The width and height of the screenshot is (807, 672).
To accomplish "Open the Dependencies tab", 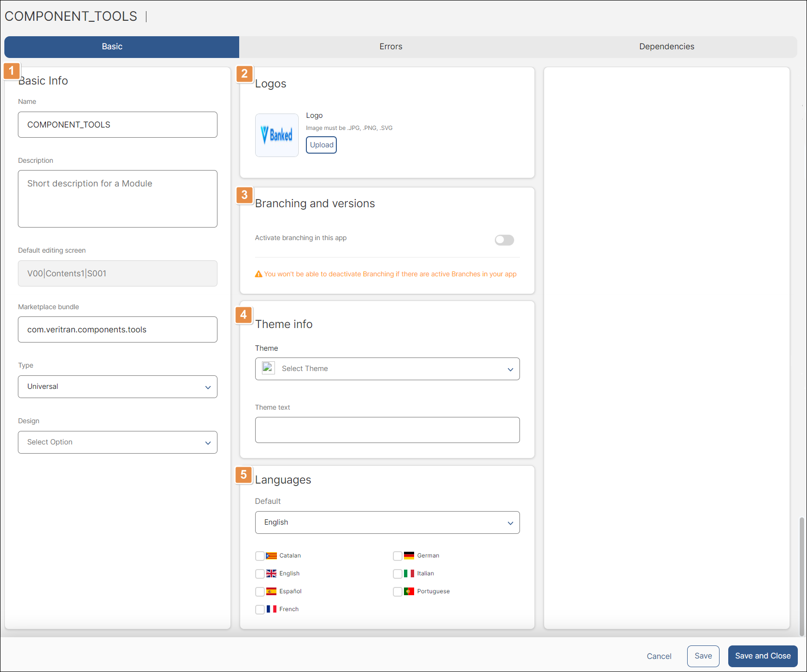I will click(x=666, y=47).
